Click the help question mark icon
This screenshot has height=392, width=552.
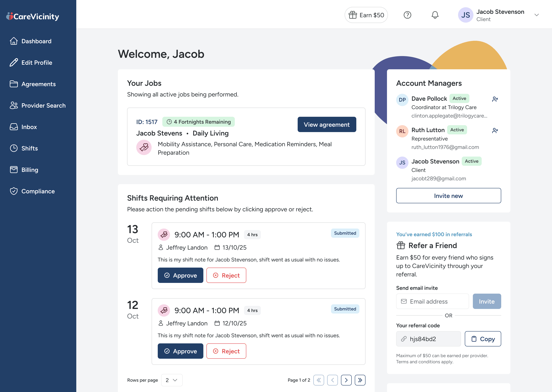407,15
